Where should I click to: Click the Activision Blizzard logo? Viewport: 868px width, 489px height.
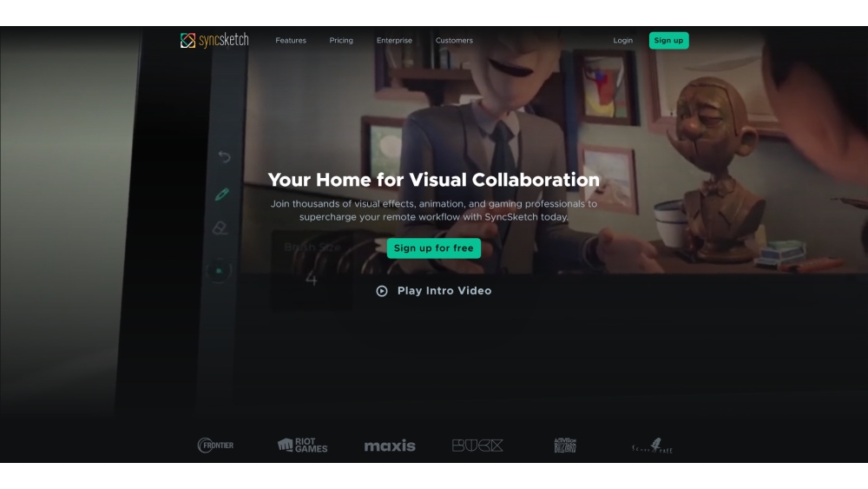565,446
